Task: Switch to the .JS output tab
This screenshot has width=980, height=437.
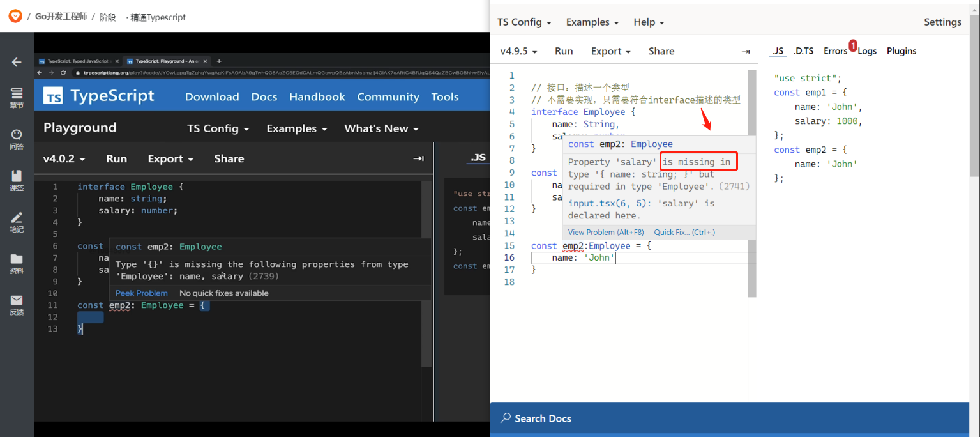Action: tap(778, 51)
